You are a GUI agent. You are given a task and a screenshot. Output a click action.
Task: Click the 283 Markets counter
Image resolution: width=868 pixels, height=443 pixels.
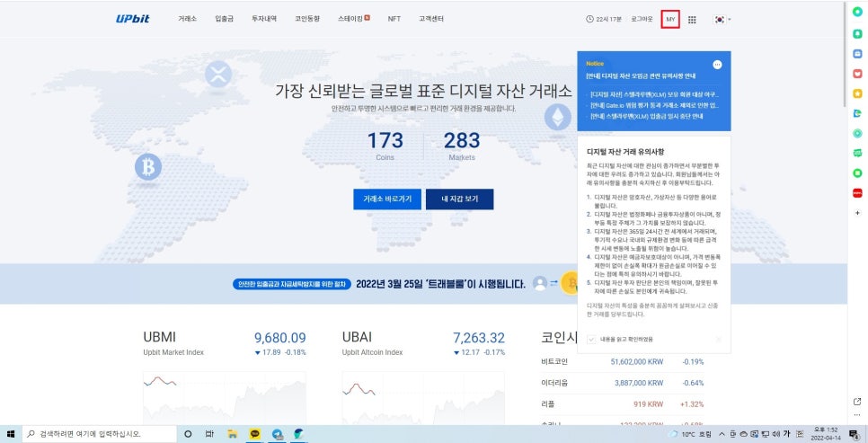(462, 146)
